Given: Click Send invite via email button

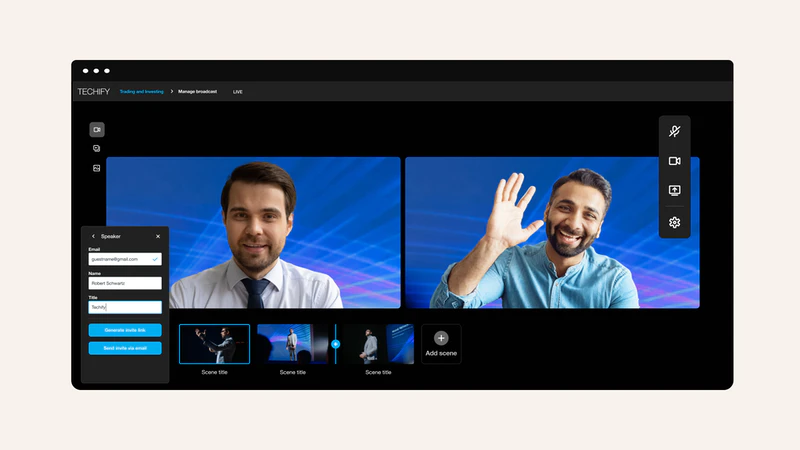Looking at the screenshot, I should pyautogui.click(x=125, y=348).
